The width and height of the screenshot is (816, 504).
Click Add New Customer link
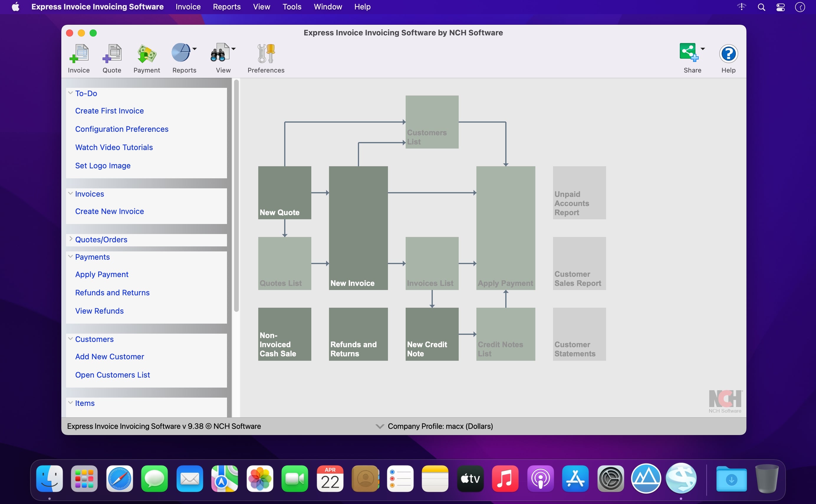click(110, 357)
